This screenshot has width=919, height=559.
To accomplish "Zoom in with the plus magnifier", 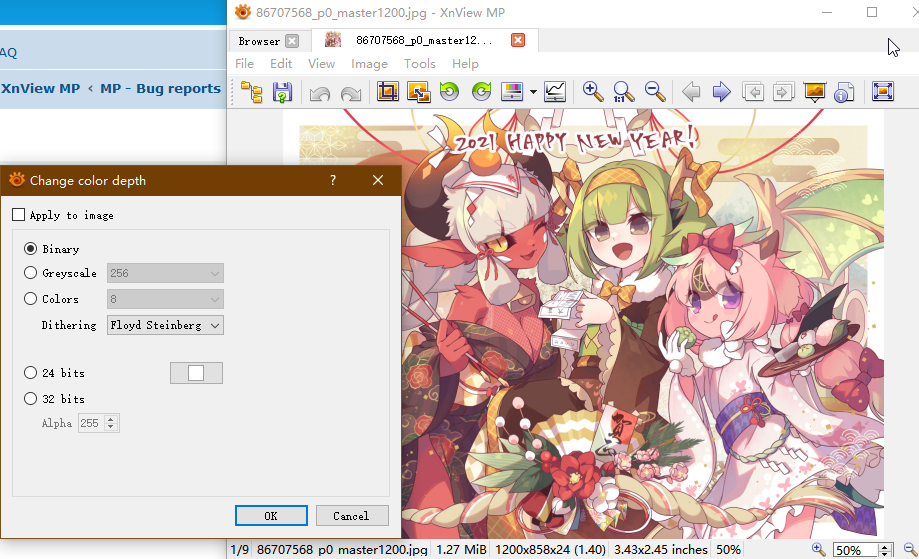I will [593, 91].
